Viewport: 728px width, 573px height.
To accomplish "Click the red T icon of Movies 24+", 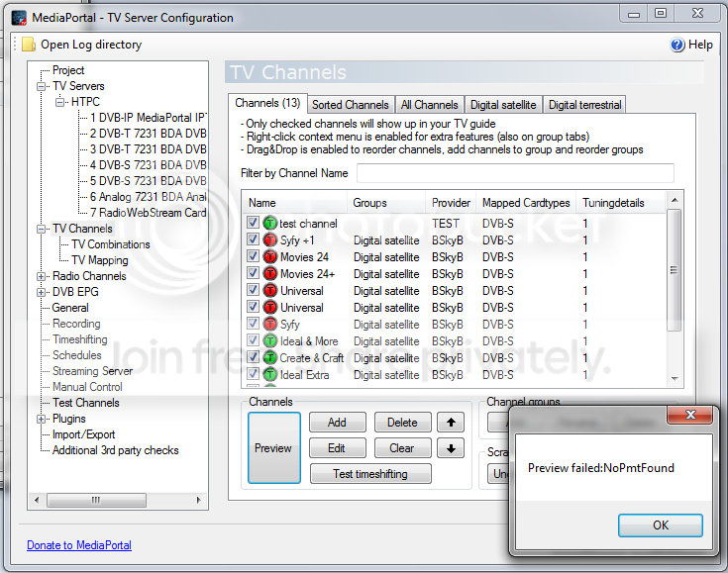I will click(x=269, y=273).
